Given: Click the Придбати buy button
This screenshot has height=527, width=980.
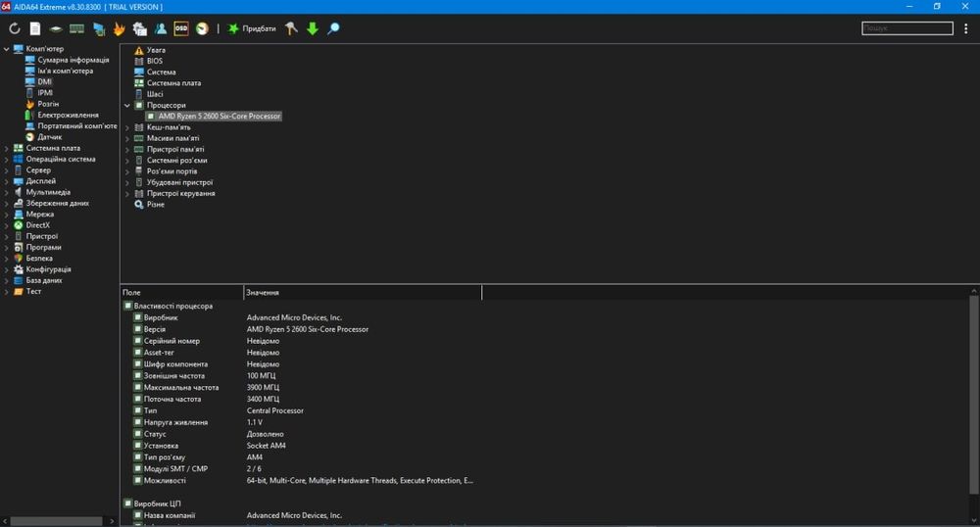Looking at the screenshot, I should (x=251, y=28).
